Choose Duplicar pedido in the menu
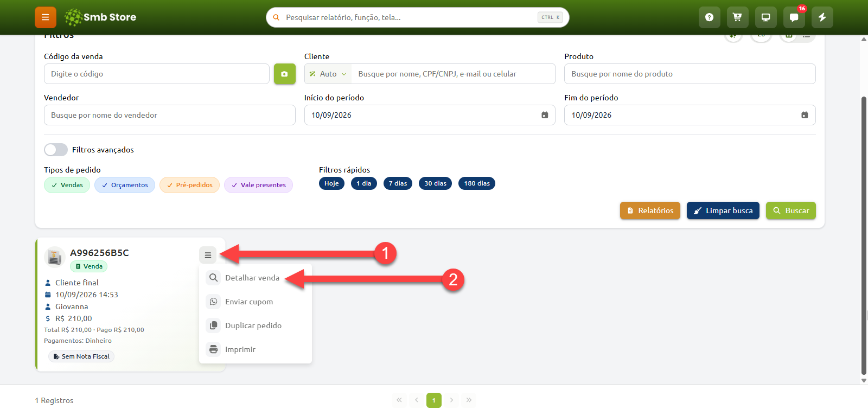Viewport: 868px width, 415px height. tap(256, 325)
